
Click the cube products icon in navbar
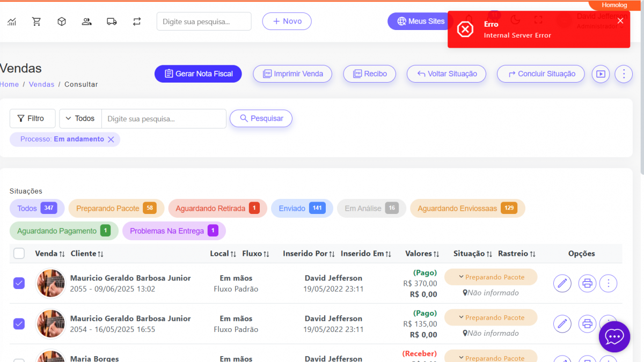[62, 21]
